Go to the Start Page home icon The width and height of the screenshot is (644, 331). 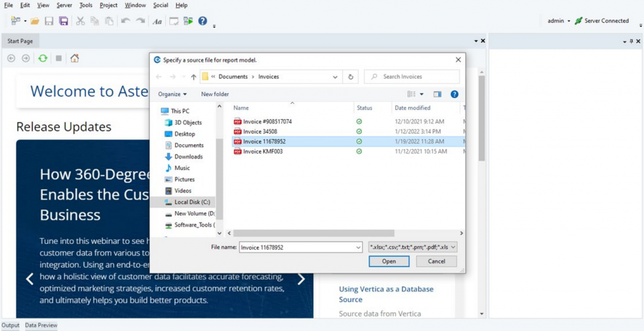(75, 58)
